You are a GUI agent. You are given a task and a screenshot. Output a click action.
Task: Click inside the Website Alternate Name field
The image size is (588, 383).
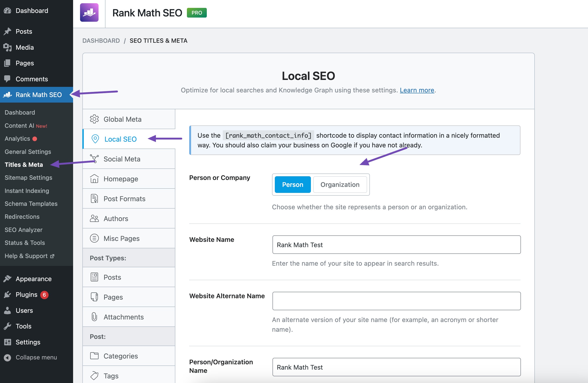point(396,301)
